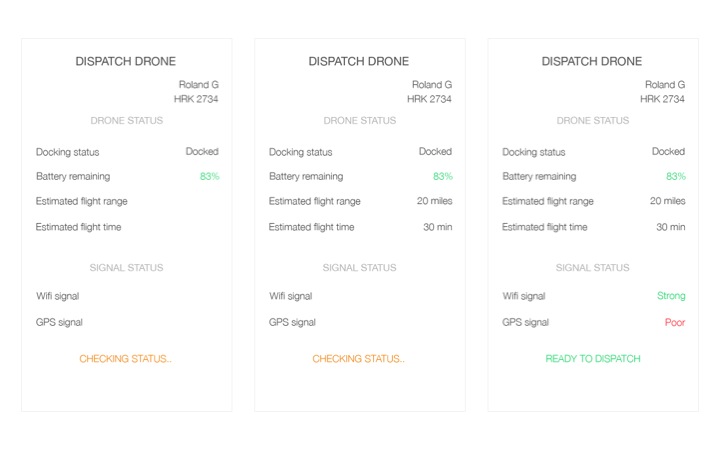Image resolution: width=720 pixels, height=450 pixels.
Task: Click the red Poor GPS signal value
Action: coord(675,322)
